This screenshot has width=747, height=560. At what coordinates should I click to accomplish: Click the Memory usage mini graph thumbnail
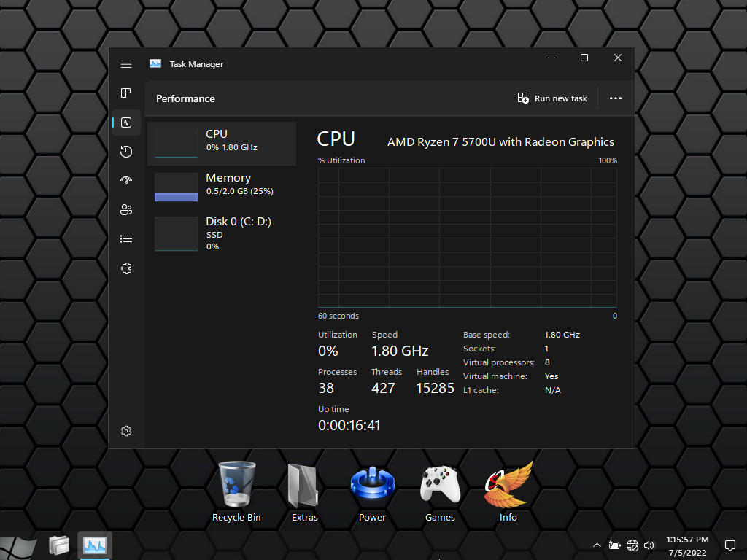pos(177,187)
